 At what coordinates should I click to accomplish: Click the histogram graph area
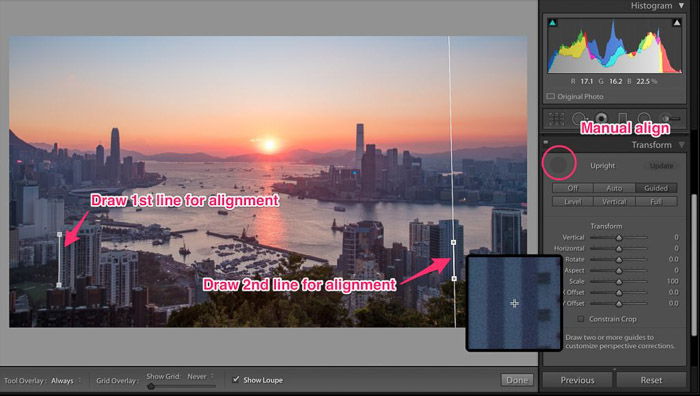(615, 45)
